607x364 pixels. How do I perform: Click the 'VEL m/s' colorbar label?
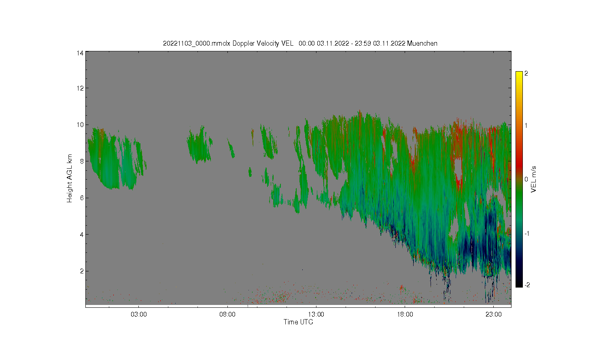(x=534, y=179)
